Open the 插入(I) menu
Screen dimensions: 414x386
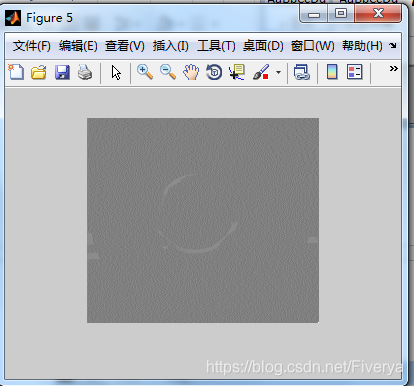coord(171,46)
